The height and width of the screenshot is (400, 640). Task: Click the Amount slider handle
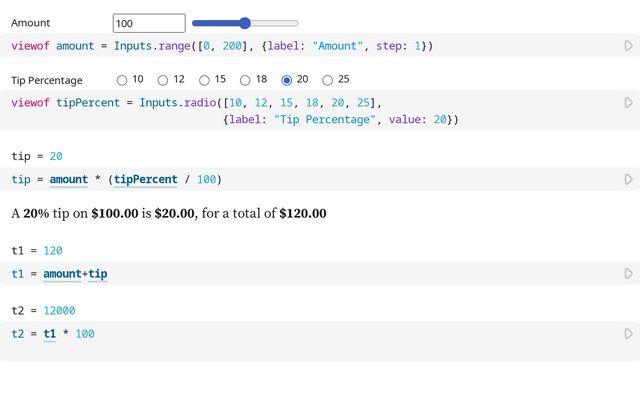[x=244, y=23]
